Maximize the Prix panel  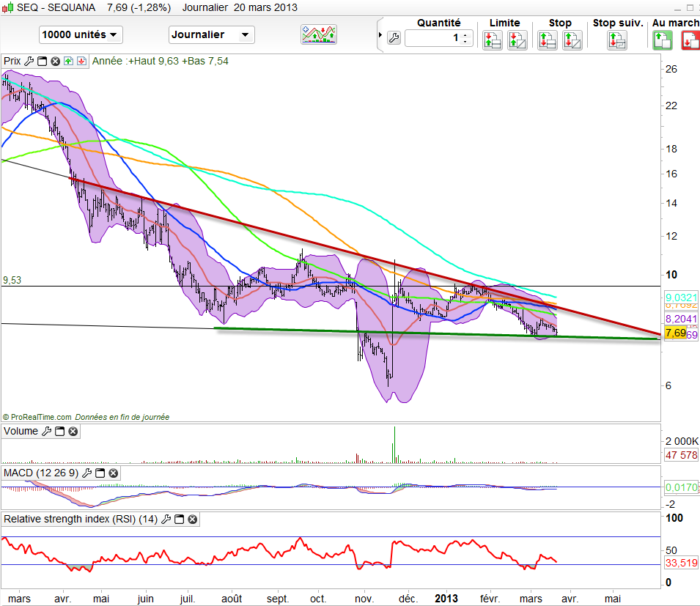pyautogui.click(x=42, y=61)
